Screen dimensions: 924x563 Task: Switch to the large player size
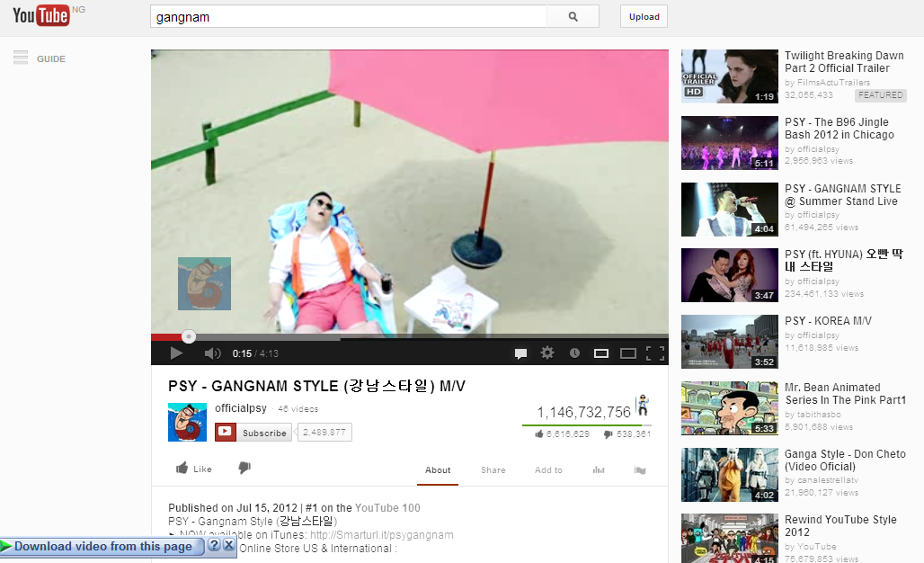[628, 353]
